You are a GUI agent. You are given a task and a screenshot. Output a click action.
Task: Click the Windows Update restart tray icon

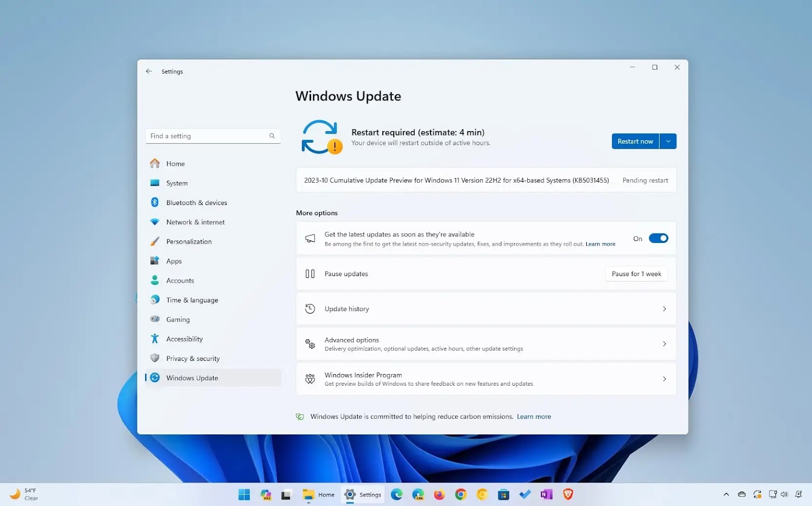[x=757, y=494]
